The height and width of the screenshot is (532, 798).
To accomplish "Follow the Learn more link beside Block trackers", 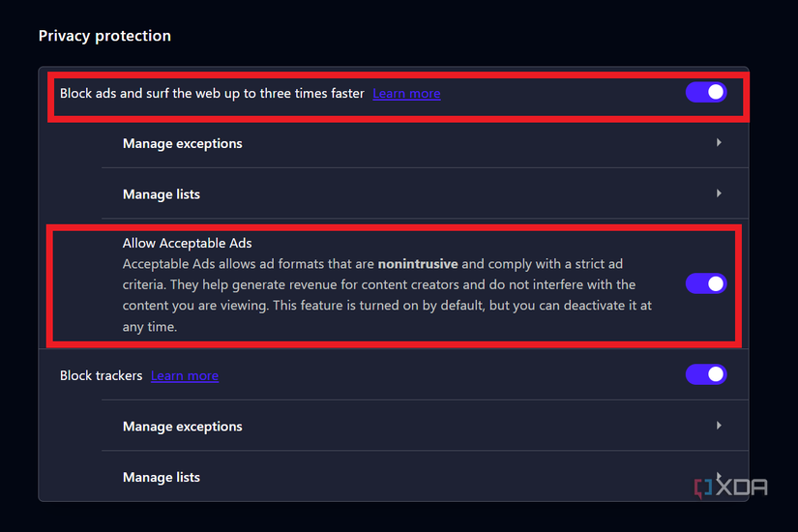I will coord(185,375).
